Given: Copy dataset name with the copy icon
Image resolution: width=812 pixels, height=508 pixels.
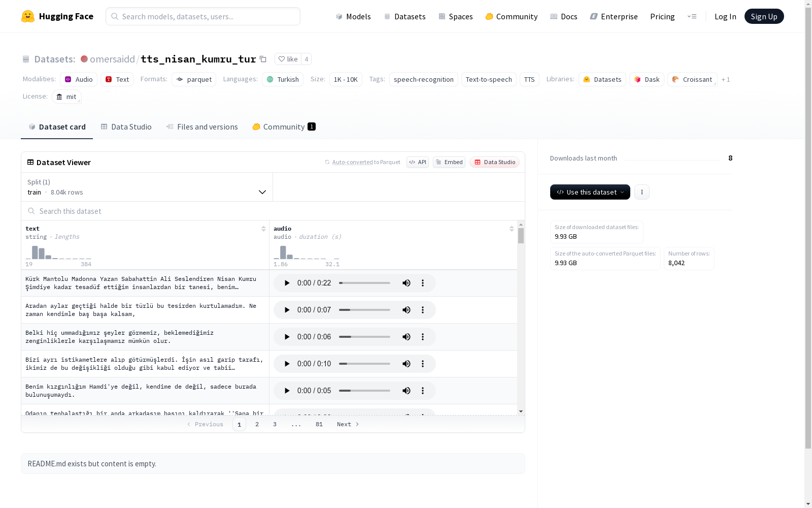Looking at the screenshot, I should click(x=263, y=59).
